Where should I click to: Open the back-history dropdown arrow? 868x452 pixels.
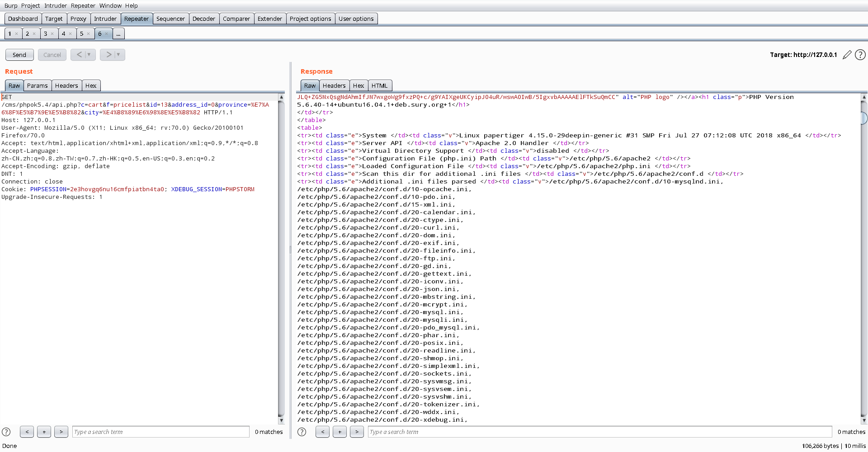click(88, 55)
